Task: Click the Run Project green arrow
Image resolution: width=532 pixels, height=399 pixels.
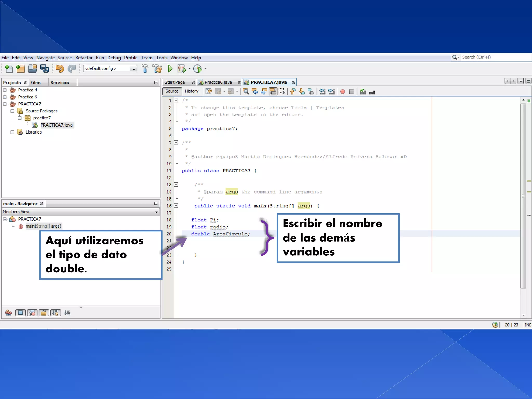Action: coord(170,69)
